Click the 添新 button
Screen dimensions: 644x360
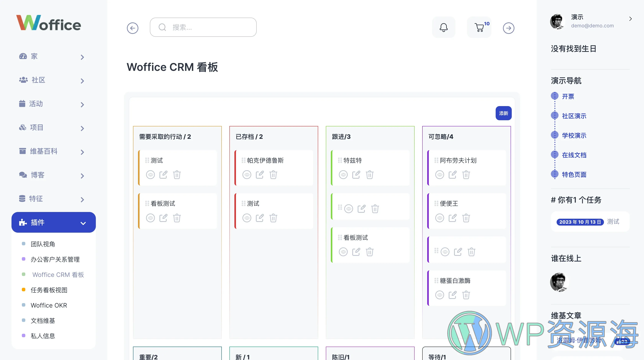pos(504,113)
